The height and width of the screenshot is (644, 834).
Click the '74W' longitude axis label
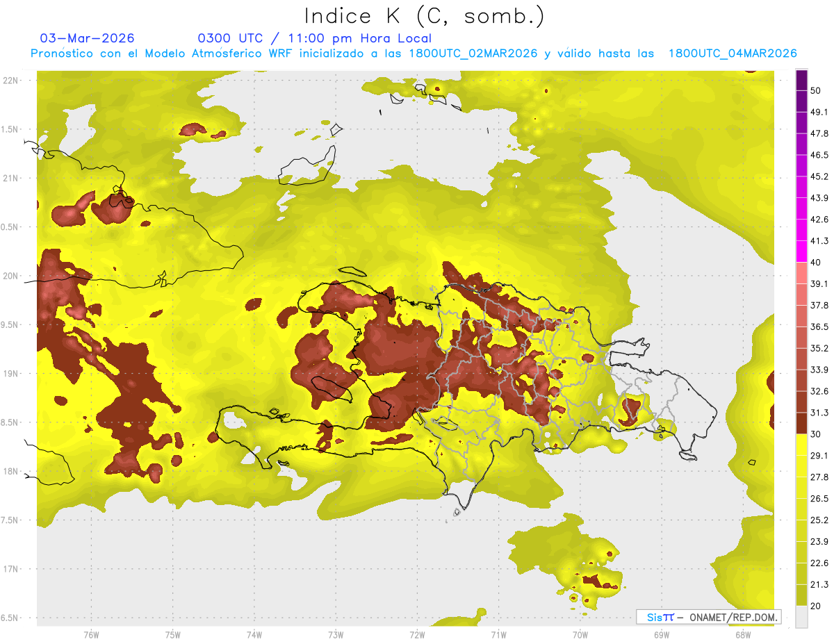click(254, 635)
